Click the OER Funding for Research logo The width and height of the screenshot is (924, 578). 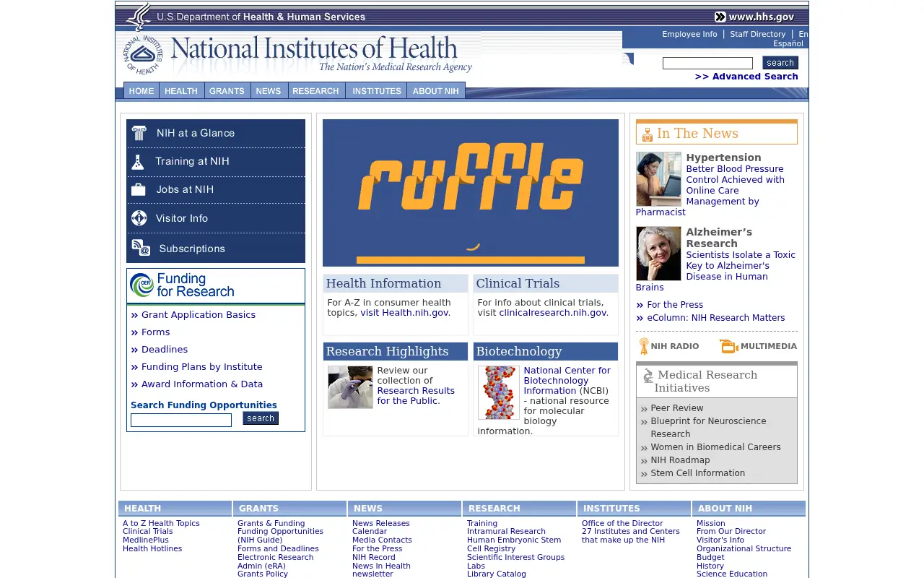coord(182,285)
